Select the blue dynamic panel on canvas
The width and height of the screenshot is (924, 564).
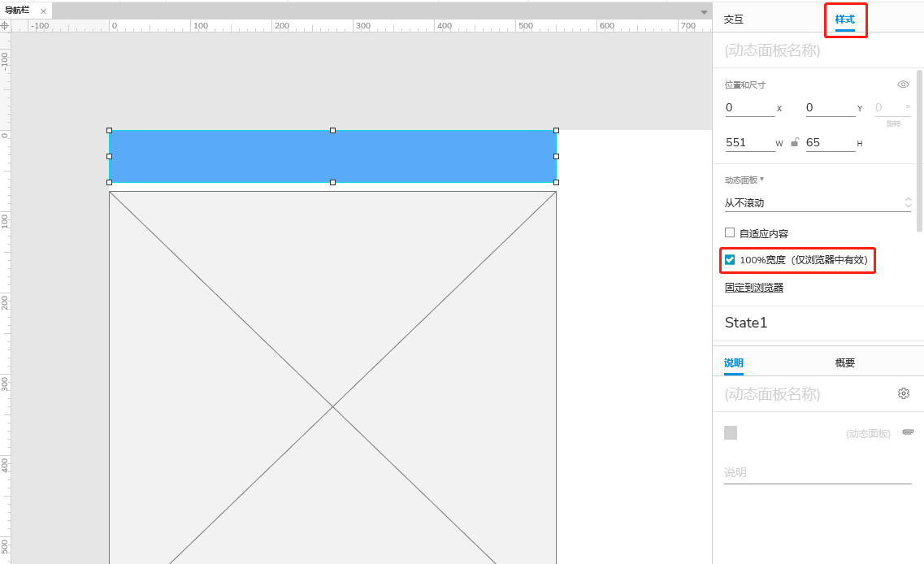point(333,156)
